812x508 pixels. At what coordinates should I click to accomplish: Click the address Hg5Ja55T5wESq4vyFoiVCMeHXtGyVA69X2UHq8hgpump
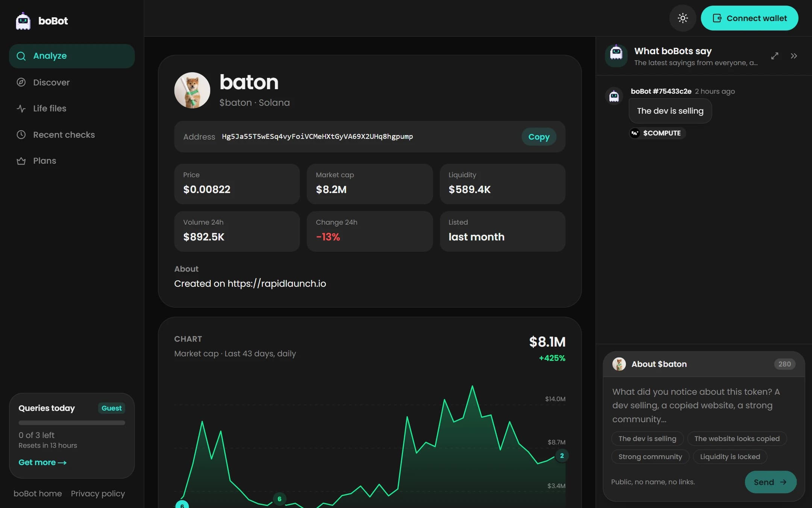click(x=317, y=137)
